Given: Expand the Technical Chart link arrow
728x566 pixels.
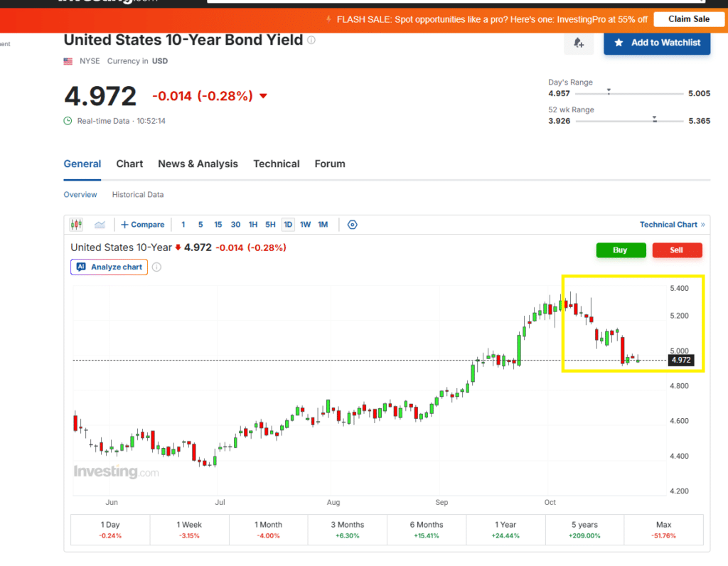Looking at the screenshot, I should [x=703, y=225].
